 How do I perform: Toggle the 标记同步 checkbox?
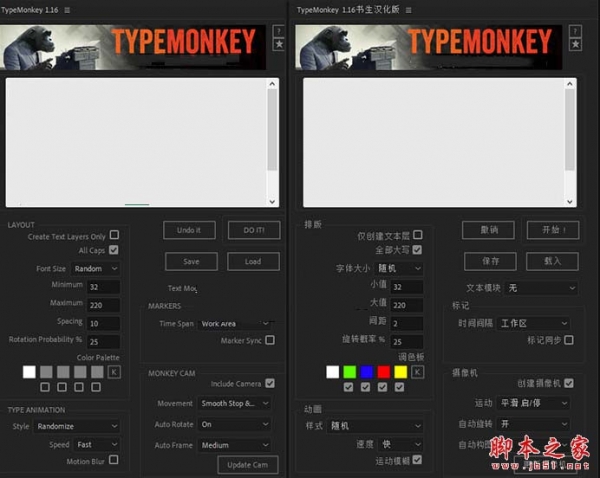click(569, 340)
